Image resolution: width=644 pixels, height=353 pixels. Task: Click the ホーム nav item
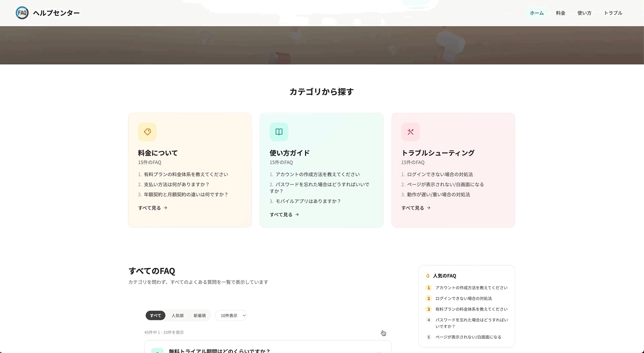point(537,13)
